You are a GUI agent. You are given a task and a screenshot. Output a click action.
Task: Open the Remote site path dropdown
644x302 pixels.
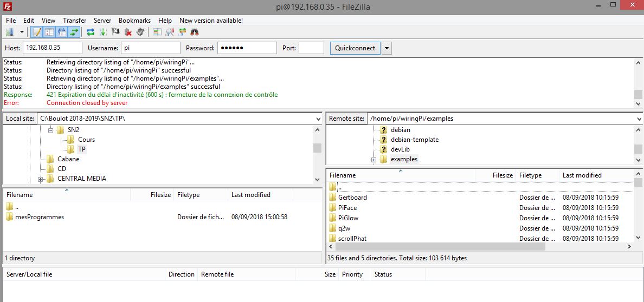[640, 119]
